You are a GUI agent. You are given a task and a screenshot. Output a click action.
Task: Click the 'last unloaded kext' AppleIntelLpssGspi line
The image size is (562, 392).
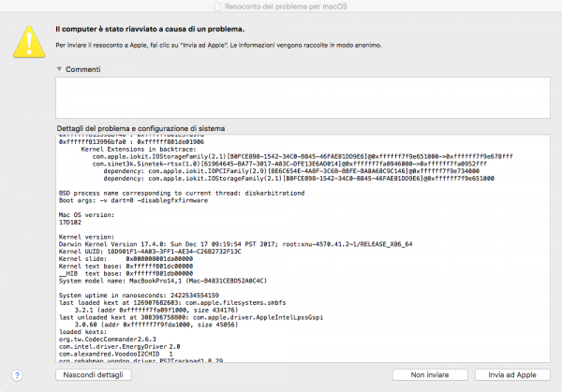click(191, 317)
